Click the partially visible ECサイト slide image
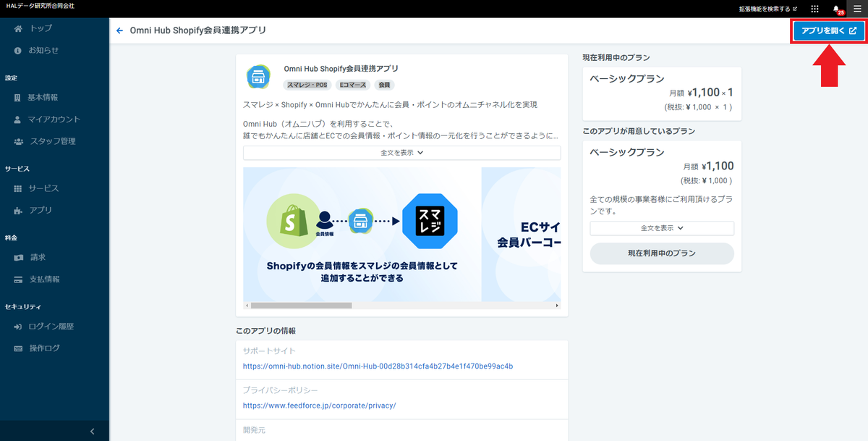Image resolution: width=868 pixels, height=441 pixels. tap(522, 235)
